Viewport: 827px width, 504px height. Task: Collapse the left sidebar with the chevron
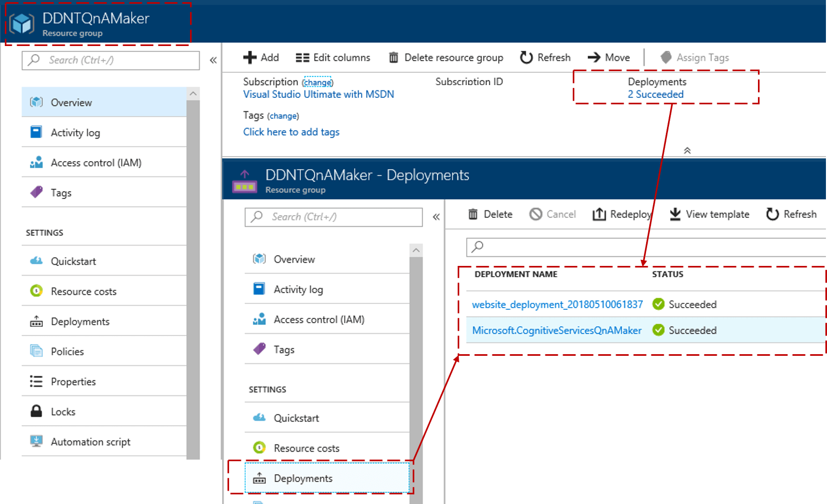click(x=213, y=60)
